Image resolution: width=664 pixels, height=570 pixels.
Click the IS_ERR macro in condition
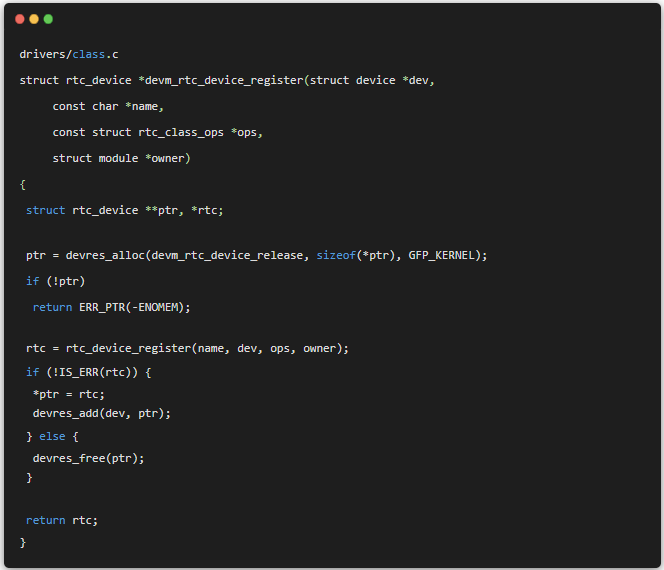point(78,372)
